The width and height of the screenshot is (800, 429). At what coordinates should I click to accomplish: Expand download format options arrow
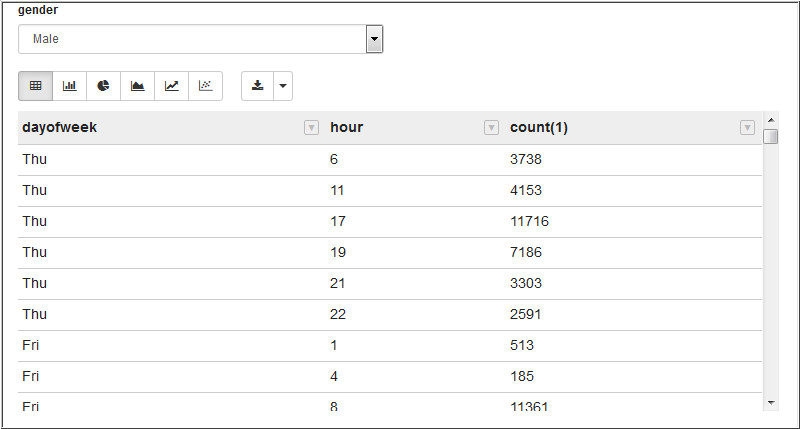tap(283, 86)
